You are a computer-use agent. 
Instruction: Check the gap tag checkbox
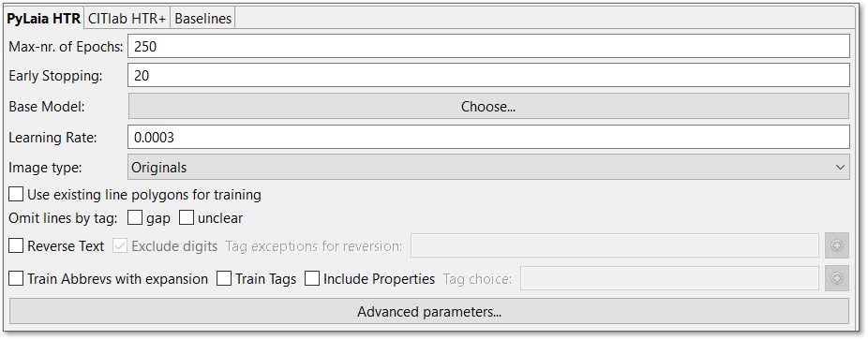point(135,218)
